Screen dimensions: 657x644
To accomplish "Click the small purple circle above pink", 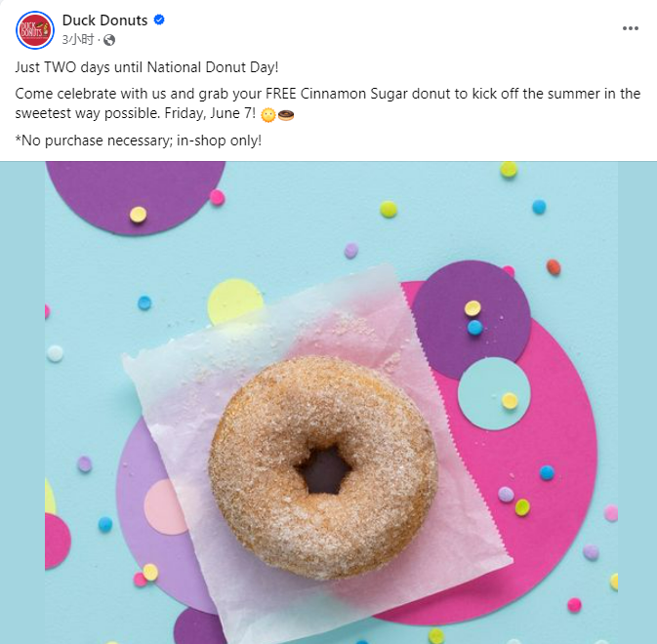I will pos(472,320).
